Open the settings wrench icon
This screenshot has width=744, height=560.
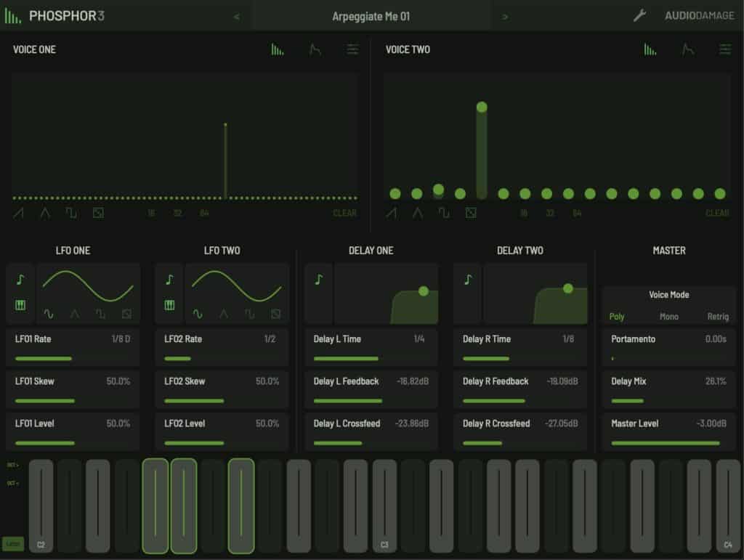click(x=639, y=16)
